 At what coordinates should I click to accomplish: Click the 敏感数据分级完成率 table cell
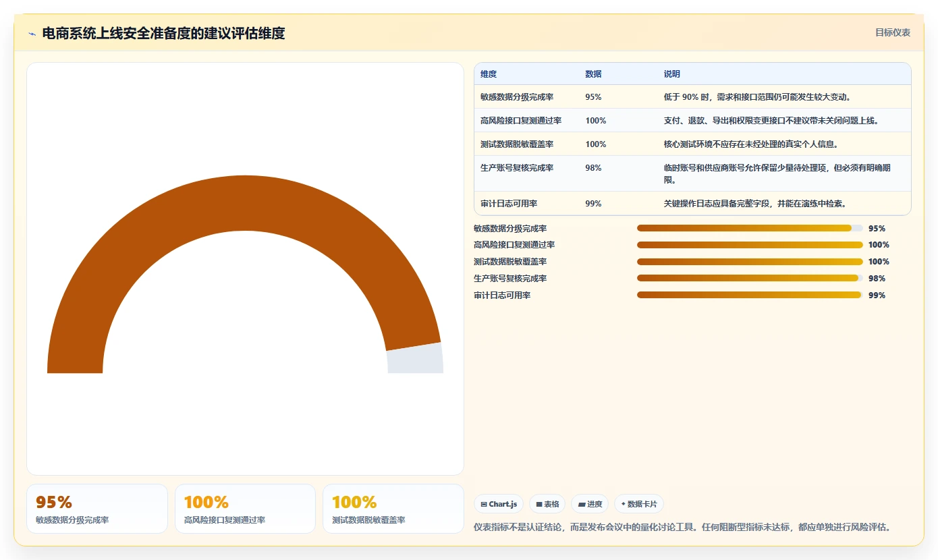[517, 97]
